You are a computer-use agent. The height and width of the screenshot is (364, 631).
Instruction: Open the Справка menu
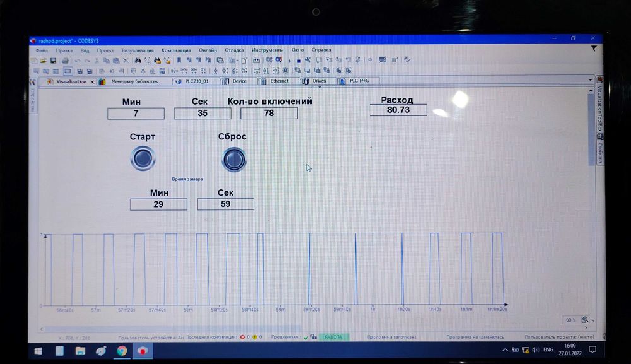point(321,50)
